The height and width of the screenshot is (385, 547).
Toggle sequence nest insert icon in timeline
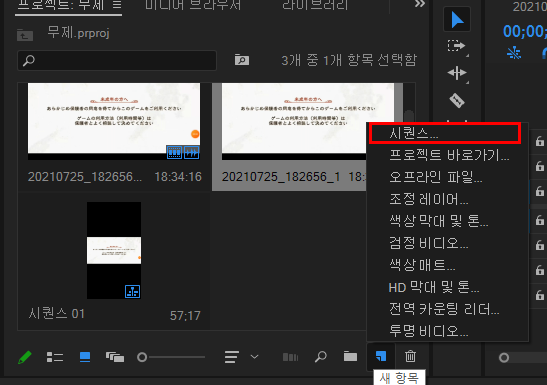[x=514, y=53]
